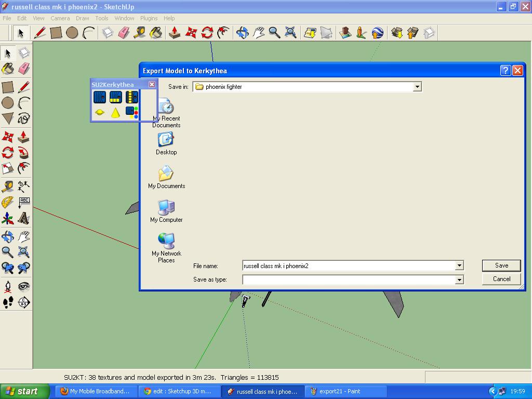Screen dimensions: 532x399
Task: Pick the Tape Measure tool in top toolbar
Action: pyautogui.click(x=140, y=33)
